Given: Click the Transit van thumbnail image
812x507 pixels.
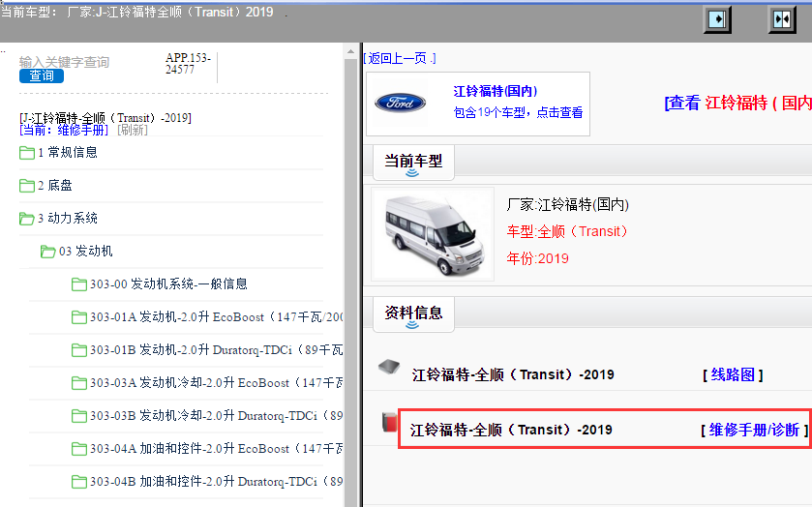Looking at the screenshot, I should (433, 234).
